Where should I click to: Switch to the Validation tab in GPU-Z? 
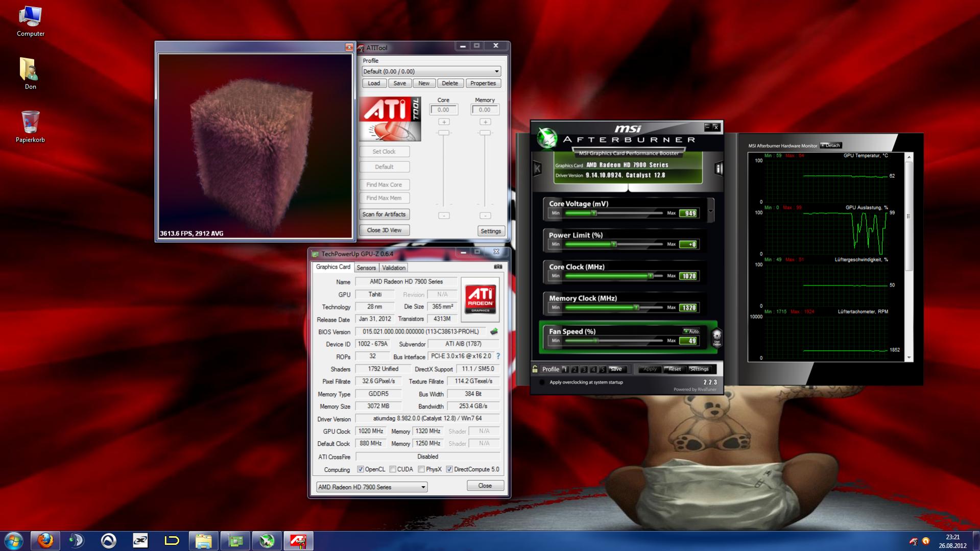coord(393,268)
